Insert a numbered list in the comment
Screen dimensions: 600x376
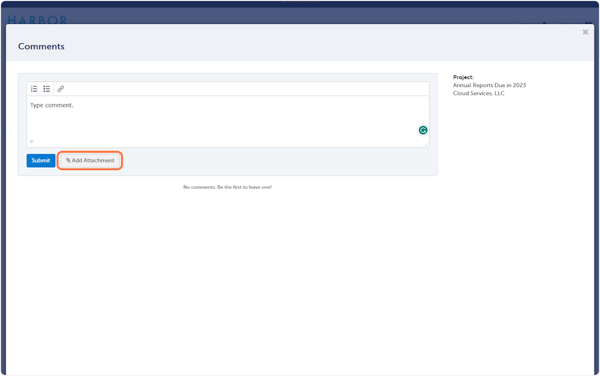(x=34, y=89)
